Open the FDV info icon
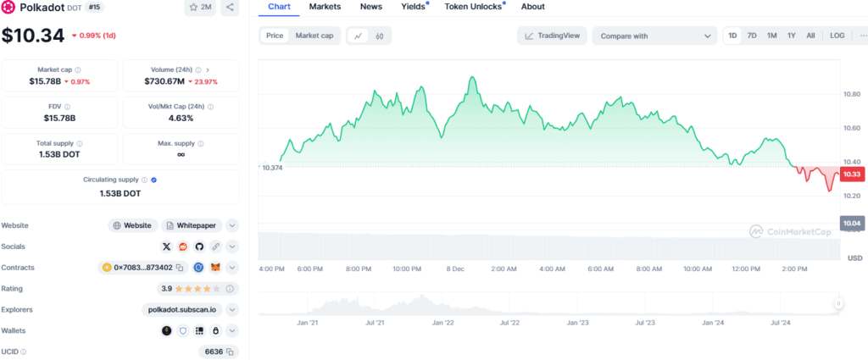The height and width of the screenshot is (360, 868). click(x=67, y=107)
